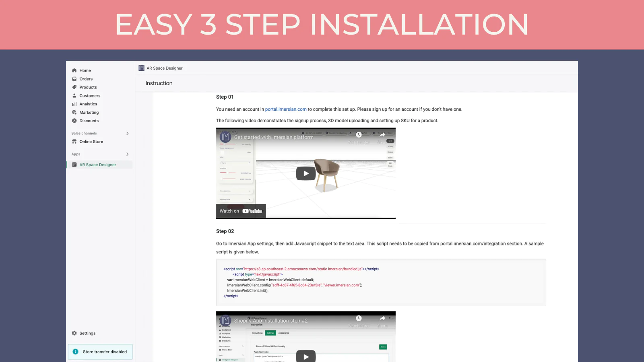Image resolution: width=644 pixels, height=362 pixels.
Task: Click the sample script code block
Action: (381, 282)
